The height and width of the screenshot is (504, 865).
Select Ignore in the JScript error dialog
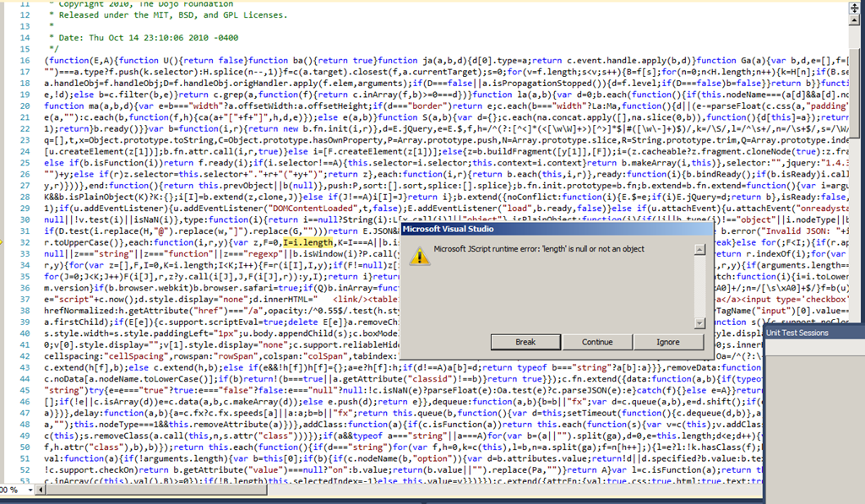click(668, 342)
